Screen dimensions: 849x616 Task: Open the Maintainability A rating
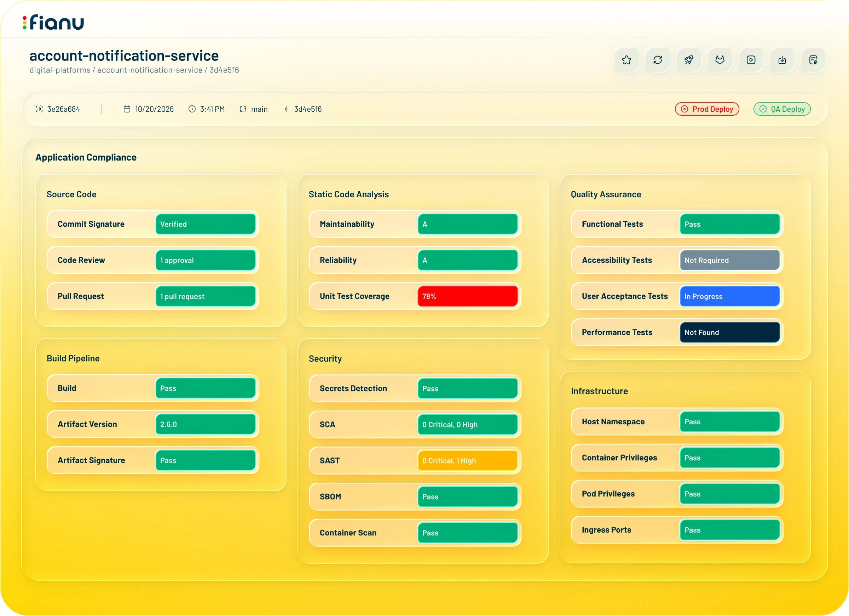(468, 224)
